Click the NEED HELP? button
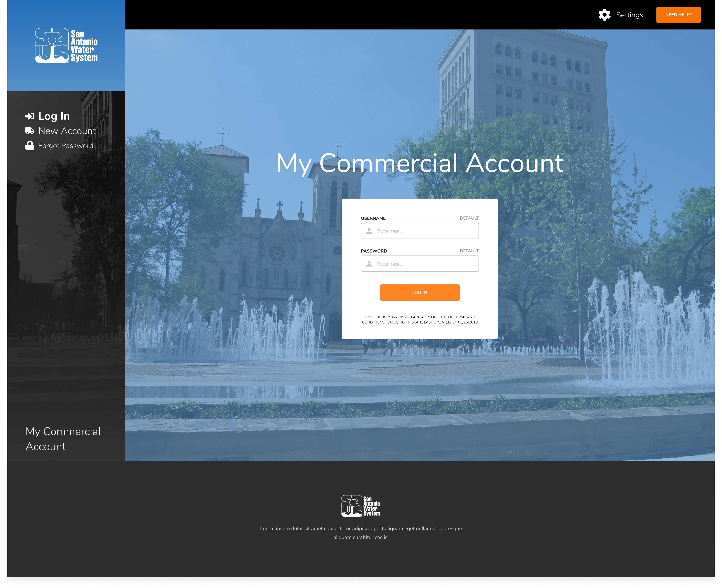Image resolution: width=722 pixels, height=588 pixels. 678,15
